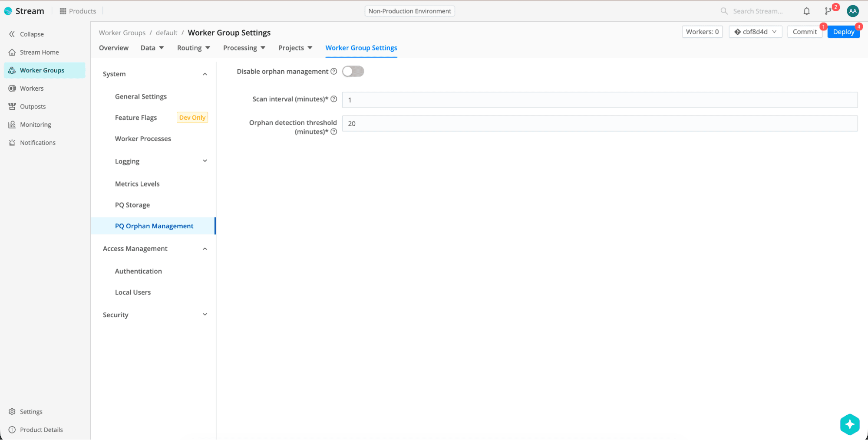Click help icon beside Scan interval
This screenshot has width=868, height=440.
(333, 99)
